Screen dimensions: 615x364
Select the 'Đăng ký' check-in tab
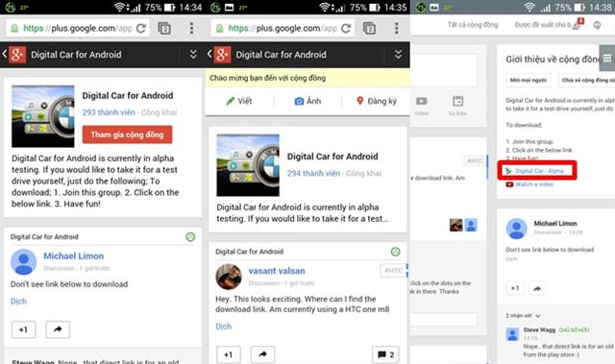coord(377,101)
